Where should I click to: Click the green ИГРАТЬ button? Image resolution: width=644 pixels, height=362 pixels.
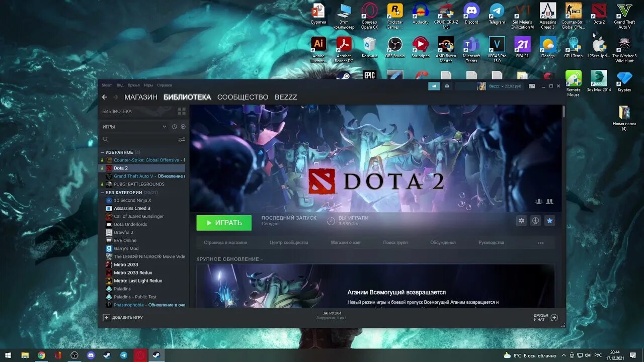click(x=224, y=223)
